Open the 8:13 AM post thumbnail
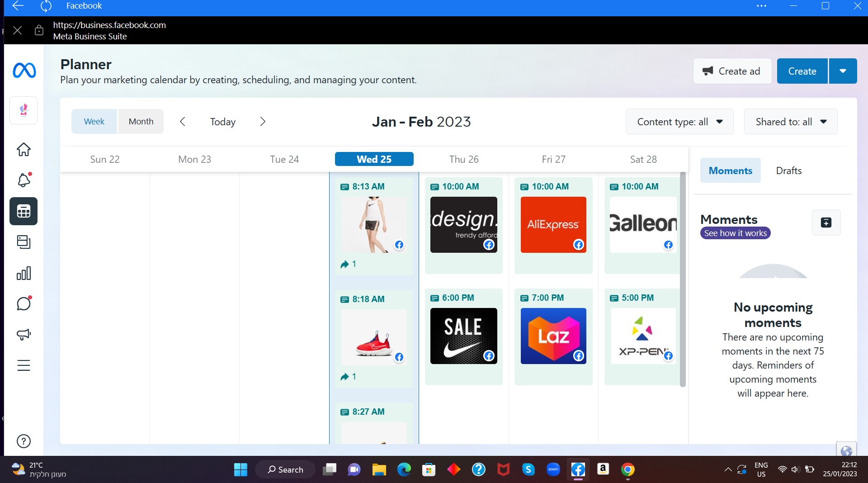 [x=374, y=225]
